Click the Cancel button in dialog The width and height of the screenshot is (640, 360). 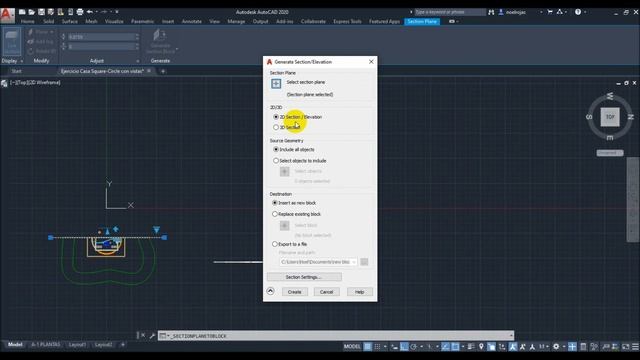327,292
